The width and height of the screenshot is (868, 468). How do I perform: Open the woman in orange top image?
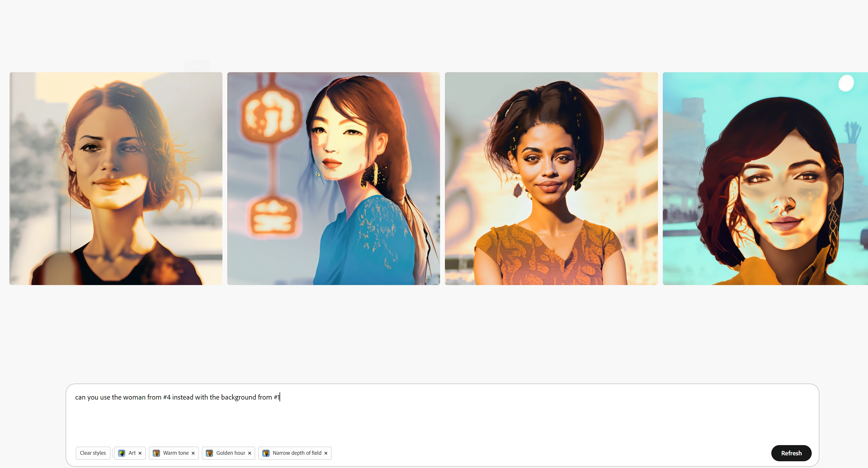point(551,179)
